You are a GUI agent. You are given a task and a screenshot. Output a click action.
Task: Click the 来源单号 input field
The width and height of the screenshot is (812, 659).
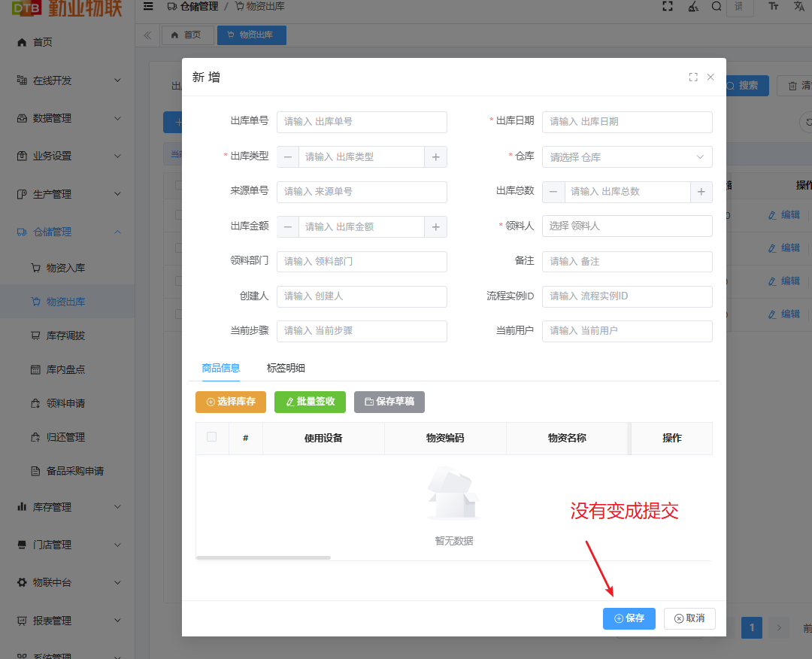pos(362,192)
